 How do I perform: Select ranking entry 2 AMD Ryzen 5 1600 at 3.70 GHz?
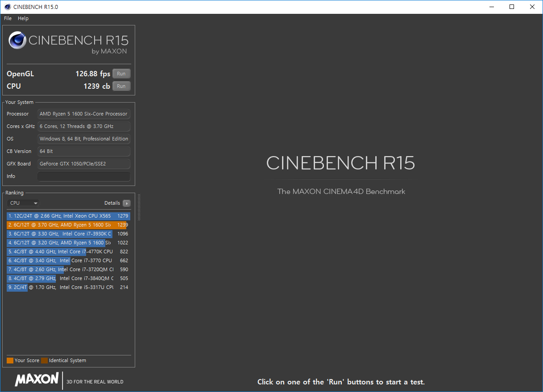pos(68,225)
